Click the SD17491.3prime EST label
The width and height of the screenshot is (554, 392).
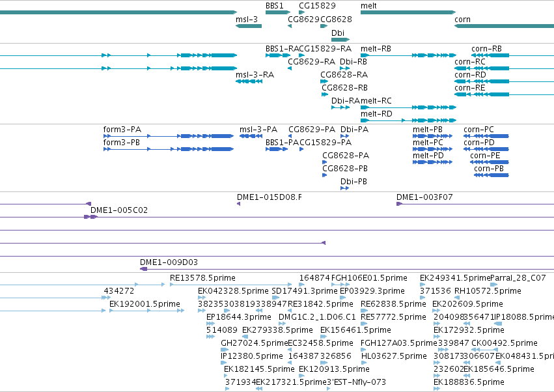click(x=305, y=291)
